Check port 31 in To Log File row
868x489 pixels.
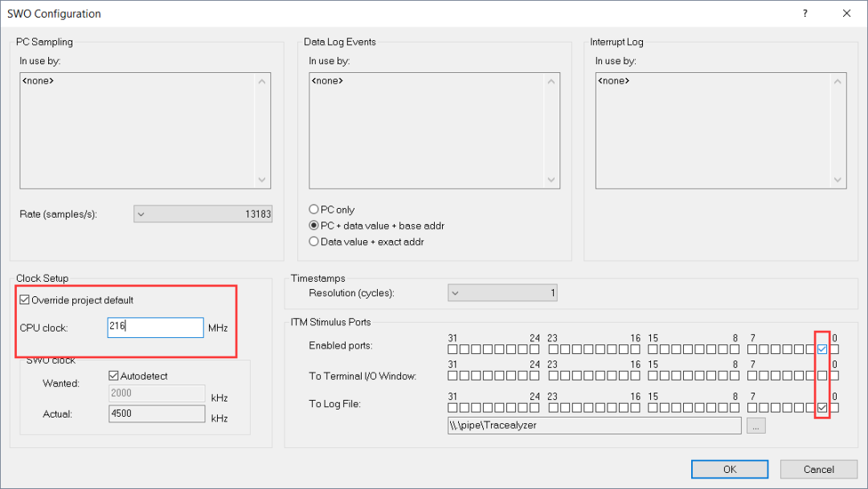pyautogui.click(x=452, y=408)
